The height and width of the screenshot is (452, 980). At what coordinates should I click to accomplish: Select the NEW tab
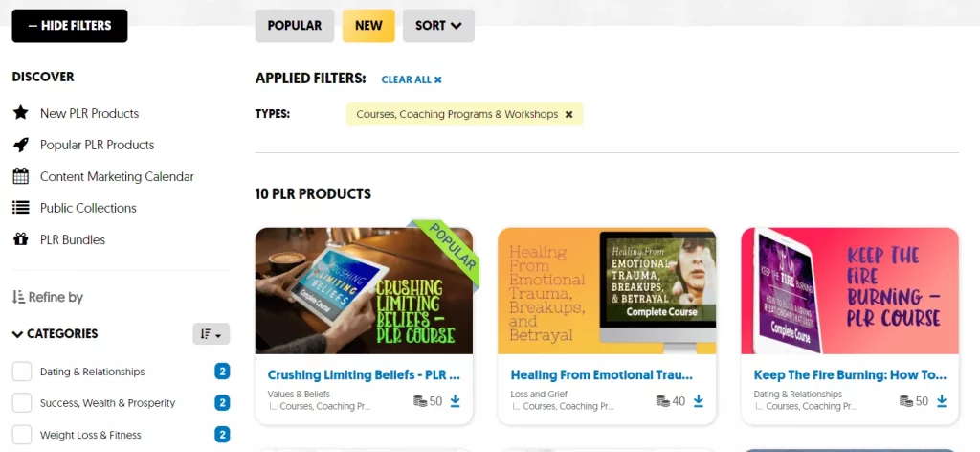(x=368, y=26)
